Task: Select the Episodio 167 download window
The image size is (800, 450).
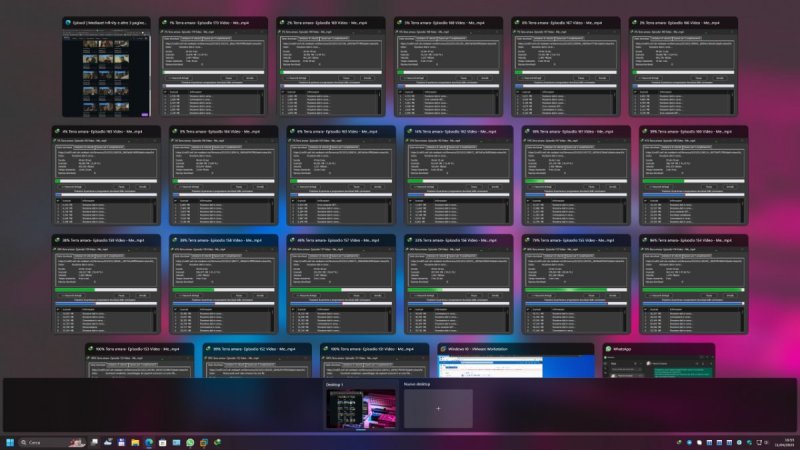Action: [566, 67]
